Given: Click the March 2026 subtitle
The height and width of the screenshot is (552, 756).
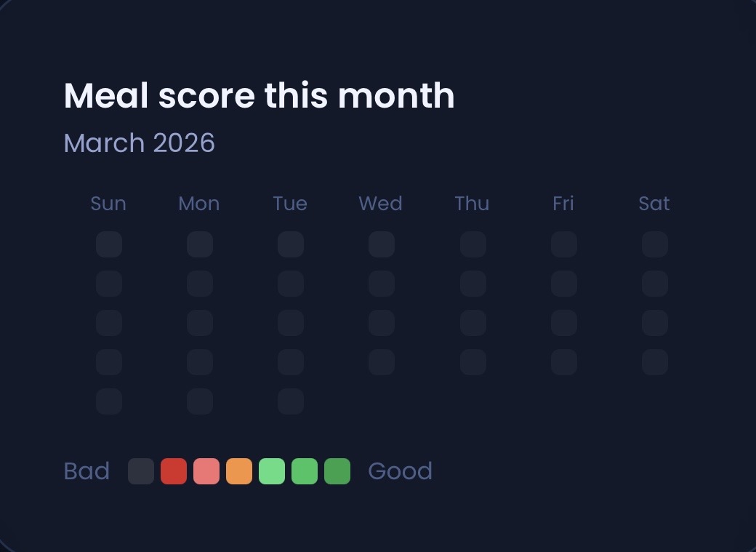Looking at the screenshot, I should pos(140,143).
